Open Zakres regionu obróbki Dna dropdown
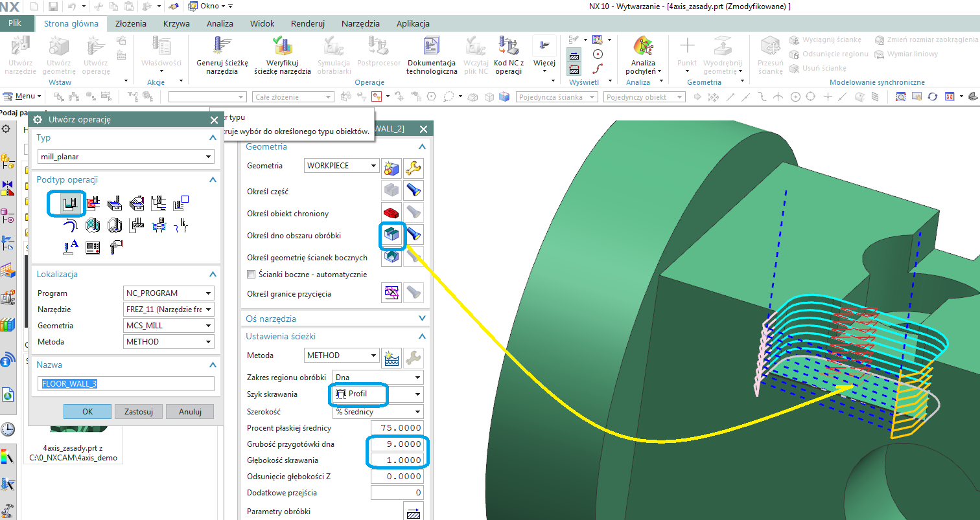Image resolution: width=980 pixels, height=520 pixels. tap(377, 377)
